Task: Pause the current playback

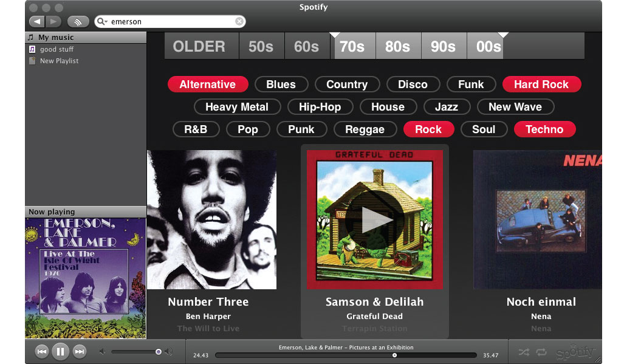Action: [x=61, y=351]
